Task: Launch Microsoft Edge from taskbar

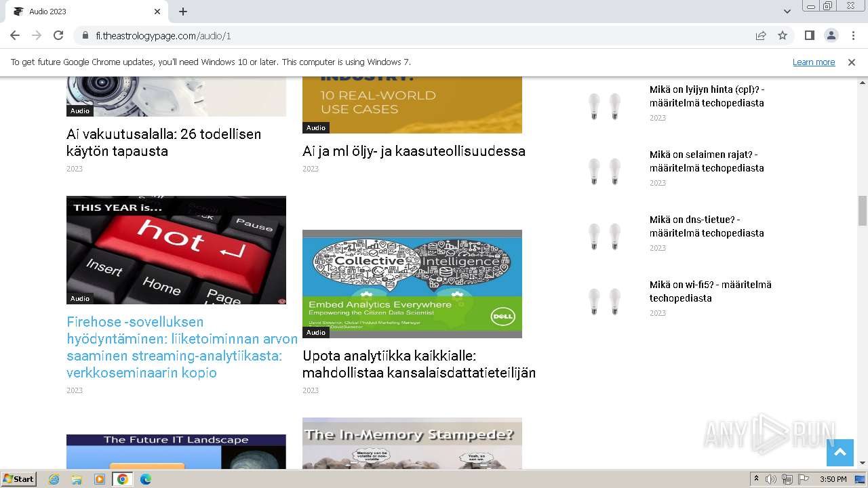Action: pyautogui.click(x=146, y=479)
